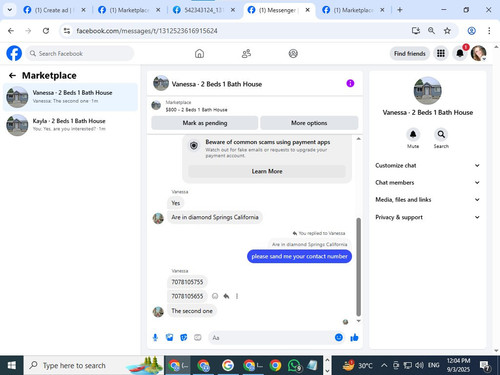
Task: Open the Facebook home logo
Action: 14,53
